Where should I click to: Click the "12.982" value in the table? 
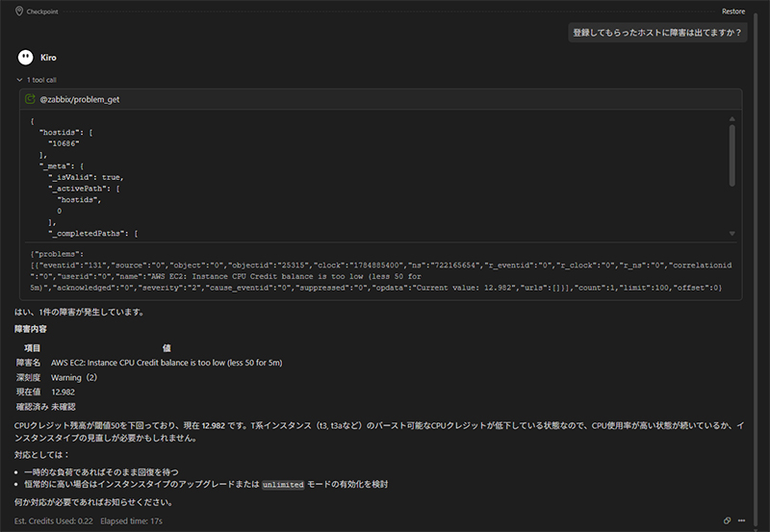click(x=63, y=393)
